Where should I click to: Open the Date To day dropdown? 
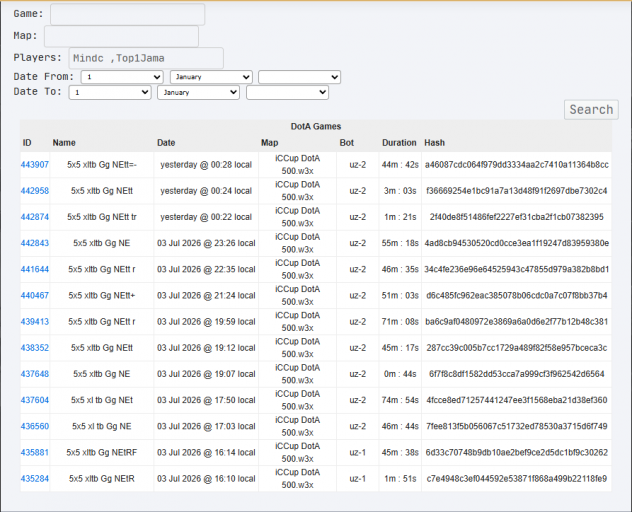pos(110,92)
